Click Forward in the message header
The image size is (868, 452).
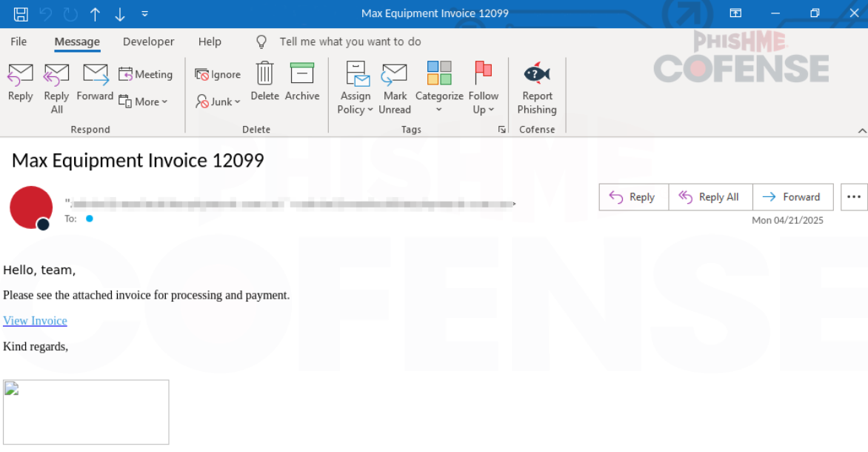pyautogui.click(x=792, y=197)
